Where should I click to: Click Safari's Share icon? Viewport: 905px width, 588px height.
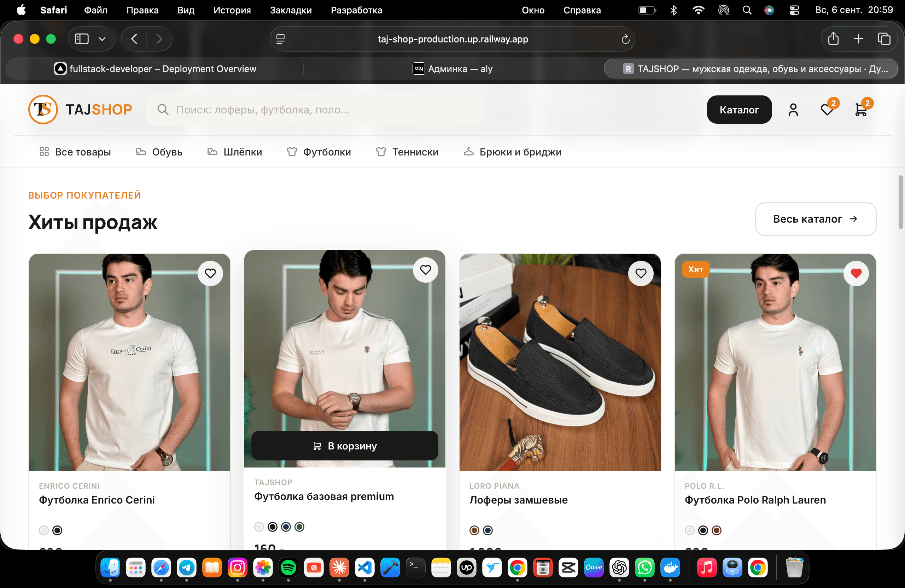(x=833, y=39)
